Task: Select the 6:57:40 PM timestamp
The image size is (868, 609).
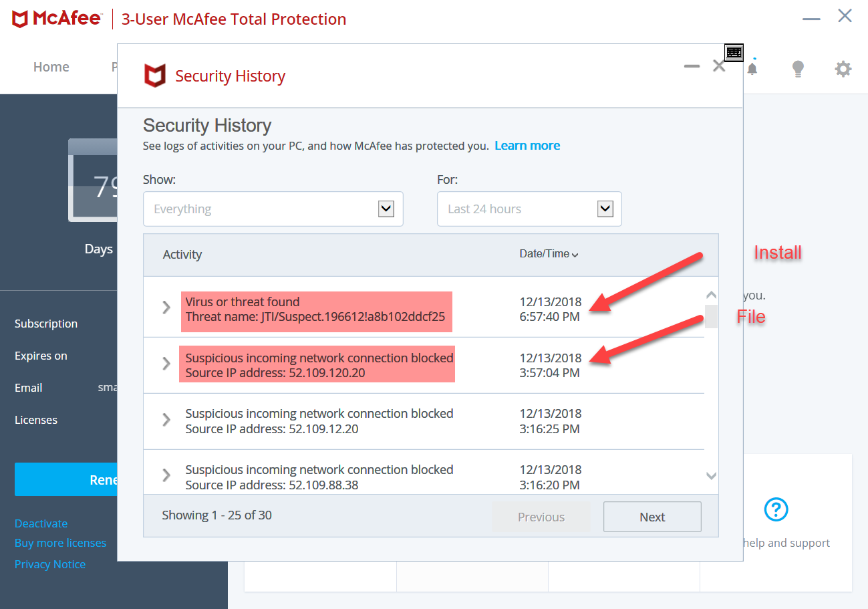Action: point(549,317)
